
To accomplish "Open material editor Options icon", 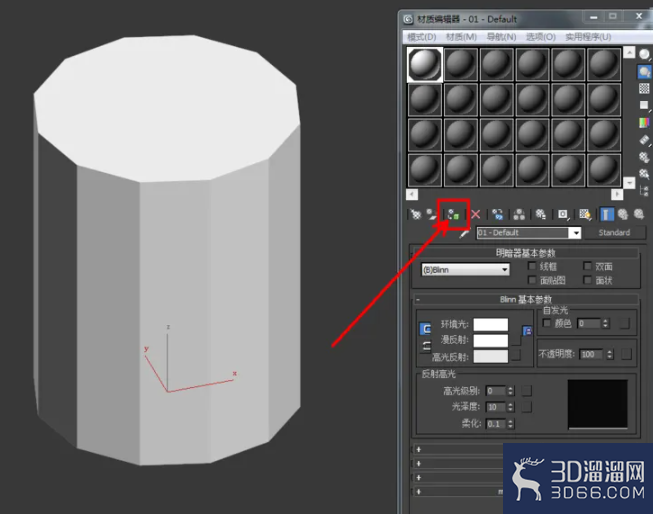I will point(644,157).
